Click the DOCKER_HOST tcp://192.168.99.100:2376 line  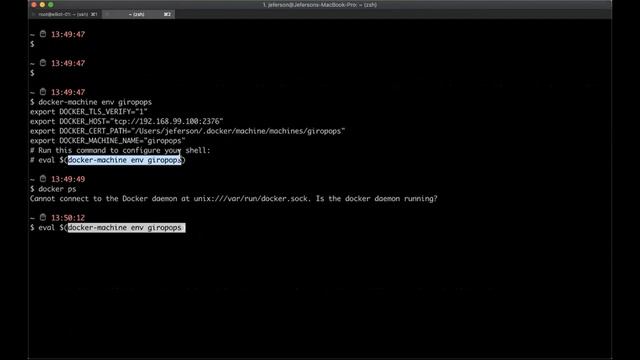(x=127, y=122)
